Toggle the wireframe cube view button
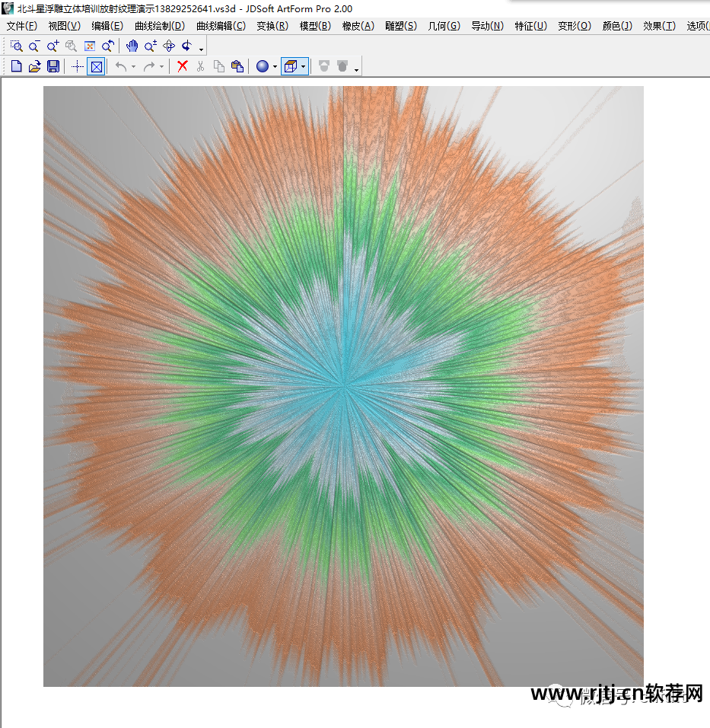Viewport: 710px width, 728px height. point(289,67)
